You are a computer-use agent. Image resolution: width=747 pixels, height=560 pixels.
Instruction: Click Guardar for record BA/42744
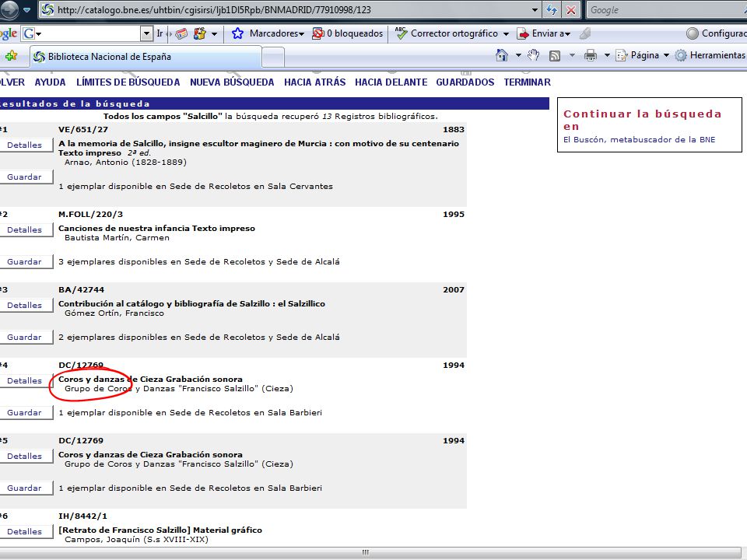click(x=24, y=337)
